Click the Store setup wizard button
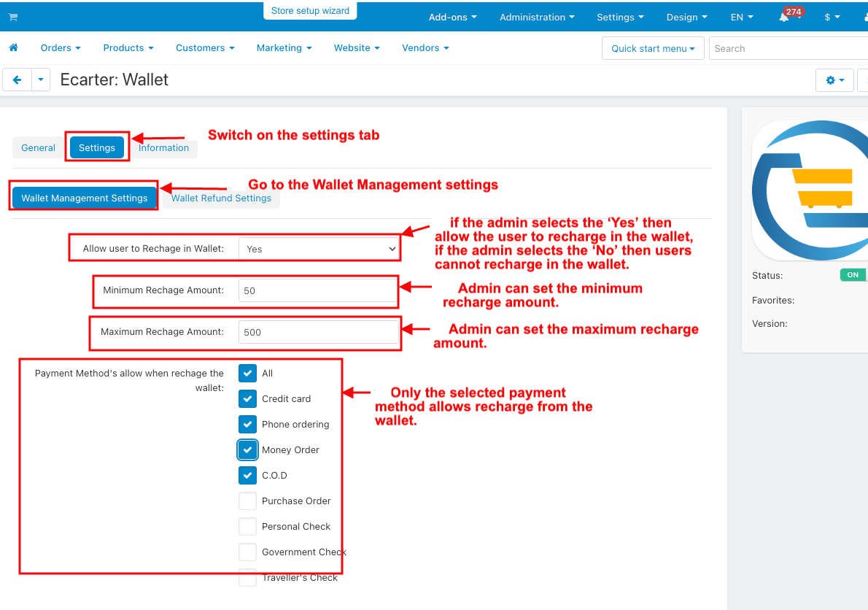 [310, 11]
